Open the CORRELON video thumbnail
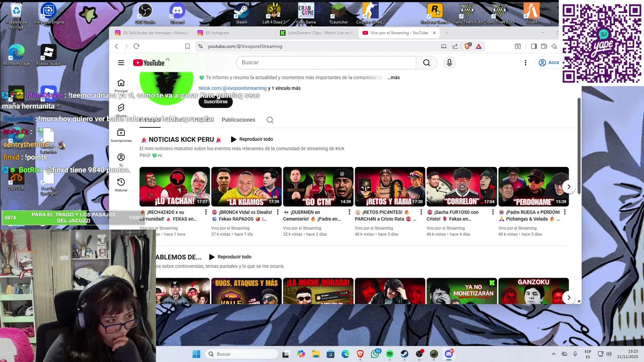The height and width of the screenshot is (362, 644). tap(462, 187)
